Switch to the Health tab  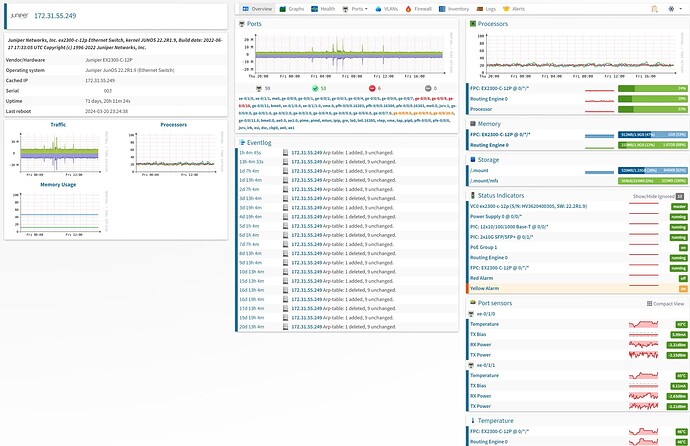pos(323,9)
